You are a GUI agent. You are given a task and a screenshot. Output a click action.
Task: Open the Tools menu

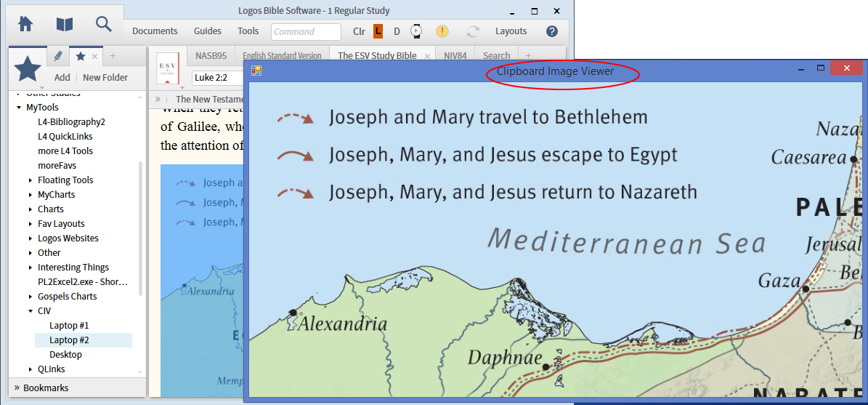[248, 31]
